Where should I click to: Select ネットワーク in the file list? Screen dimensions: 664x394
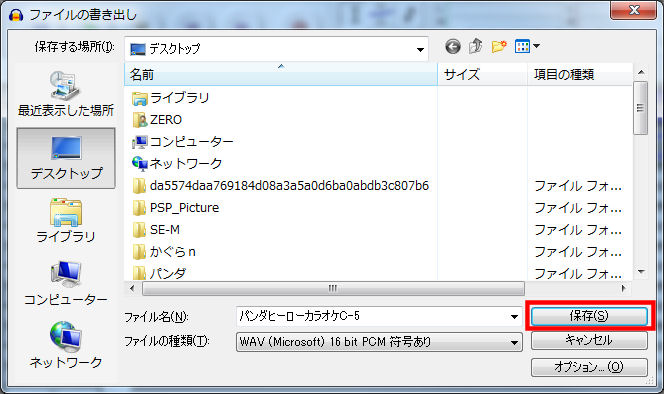pos(177,164)
